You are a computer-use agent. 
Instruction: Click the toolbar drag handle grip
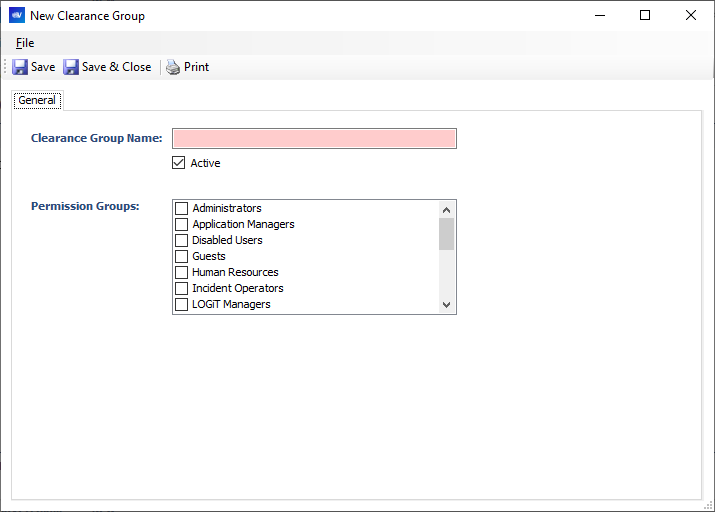[x=6, y=67]
